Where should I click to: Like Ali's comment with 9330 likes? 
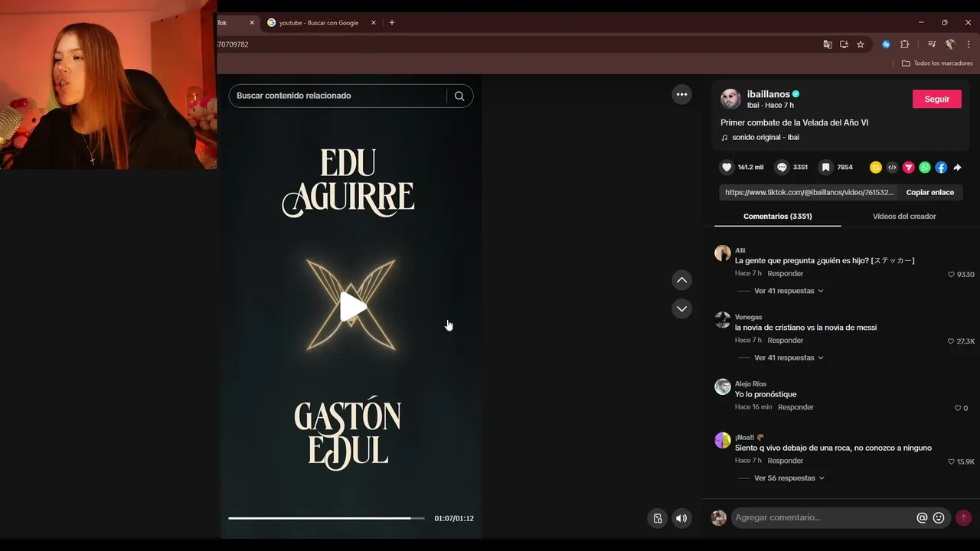coord(952,274)
